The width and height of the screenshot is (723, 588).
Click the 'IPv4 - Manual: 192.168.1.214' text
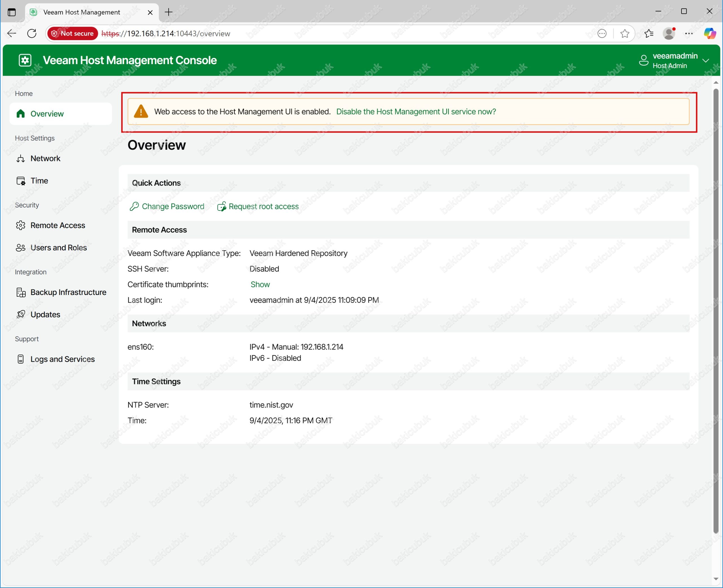(297, 347)
